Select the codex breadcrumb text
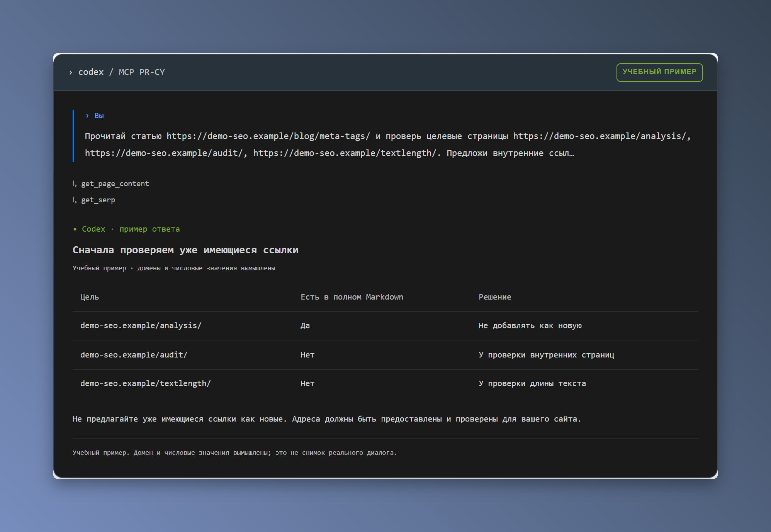The height and width of the screenshot is (532, 771). click(x=91, y=72)
